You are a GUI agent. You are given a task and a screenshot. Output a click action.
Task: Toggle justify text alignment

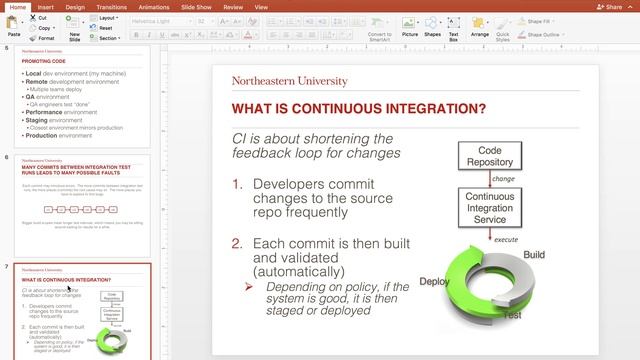312,35
